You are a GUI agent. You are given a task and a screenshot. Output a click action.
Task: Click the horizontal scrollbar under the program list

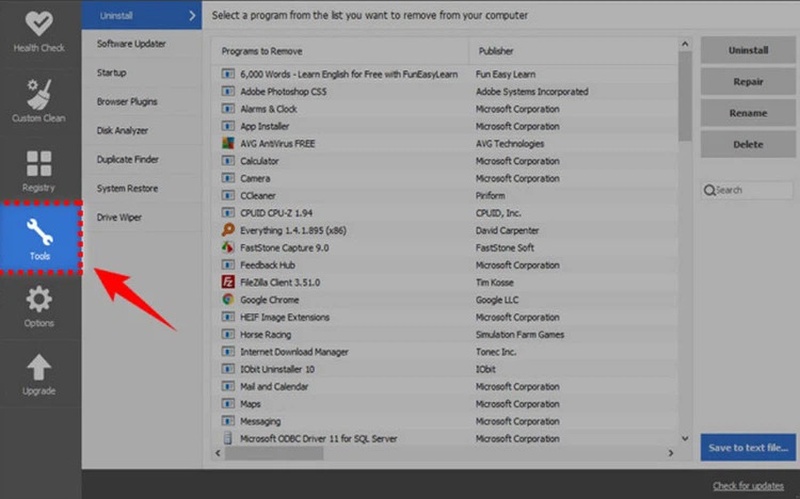click(x=270, y=453)
